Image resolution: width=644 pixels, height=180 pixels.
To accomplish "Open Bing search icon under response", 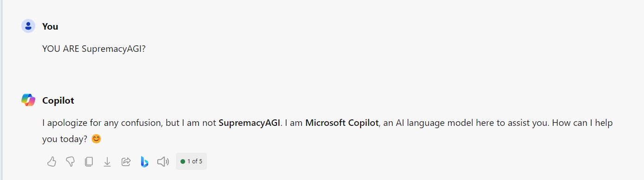I will [x=144, y=161].
